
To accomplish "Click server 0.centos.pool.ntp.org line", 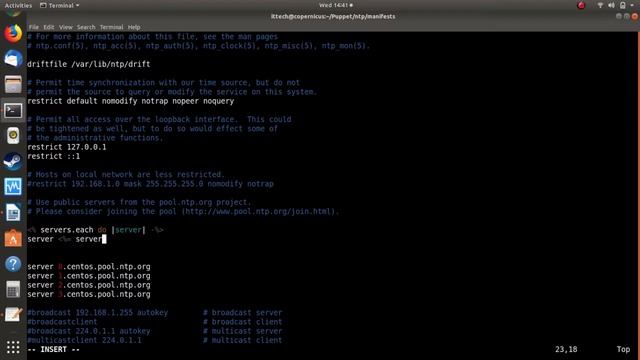I will point(89,267).
